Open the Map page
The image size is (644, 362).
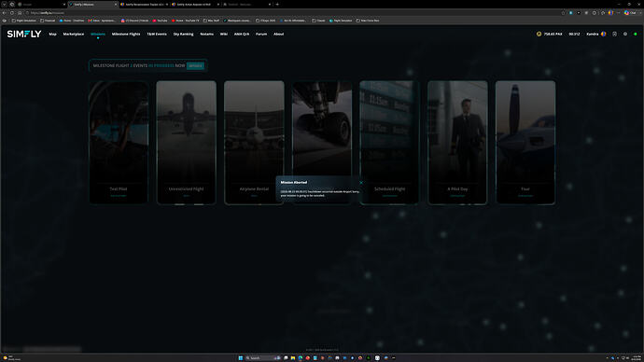52,35
